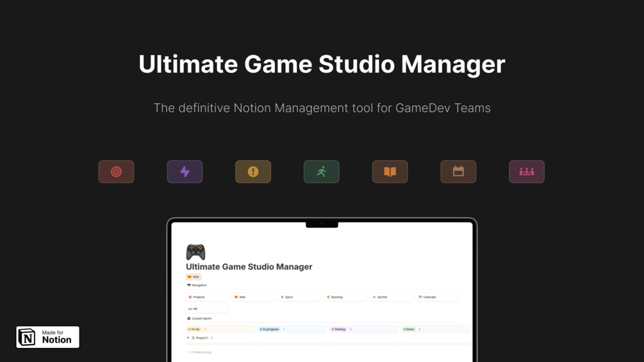The image size is (644, 362).
Task: Click the red target Projects icon tile
Action: point(116,172)
